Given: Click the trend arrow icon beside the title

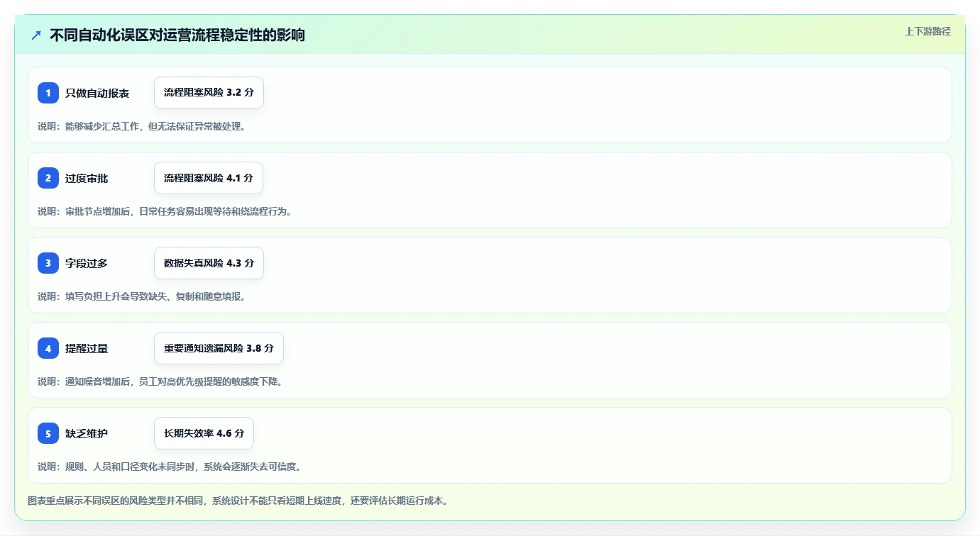Looking at the screenshot, I should pos(36,35).
